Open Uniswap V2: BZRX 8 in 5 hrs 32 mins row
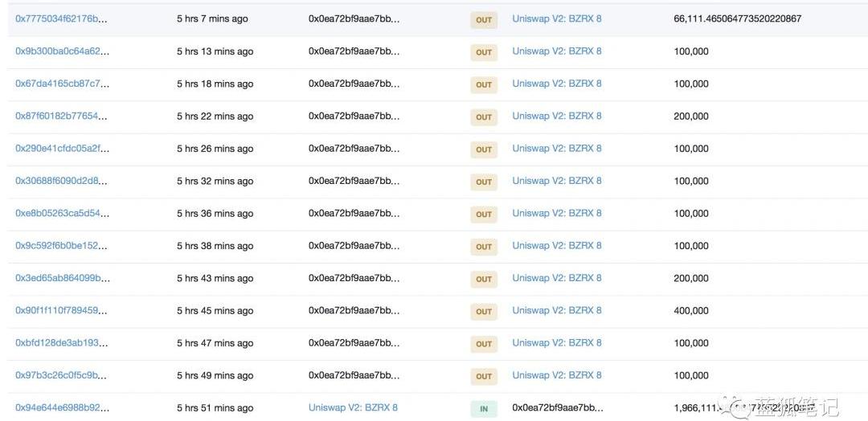This screenshot has height=421, width=868. (x=557, y=180)
